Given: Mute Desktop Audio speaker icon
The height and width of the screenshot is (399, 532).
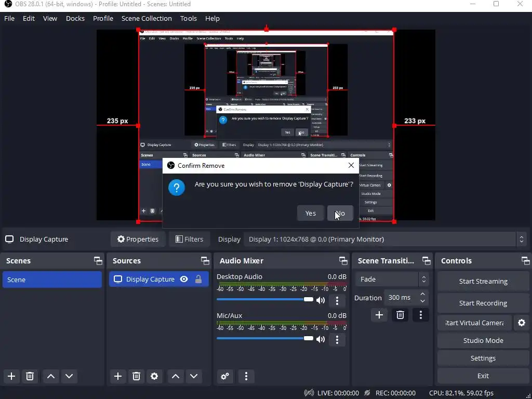Looking at the screenshot, I should [321, 300].
